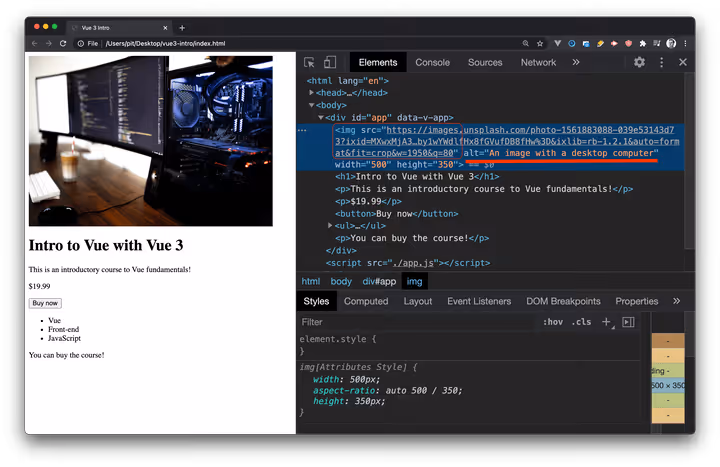Open the Chrome profile avatar
Viewport: 720px width, 467px height.
coord(671,43)
